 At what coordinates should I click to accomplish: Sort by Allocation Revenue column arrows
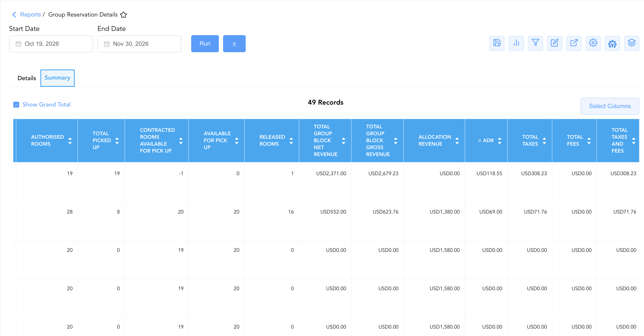(457, 141)
